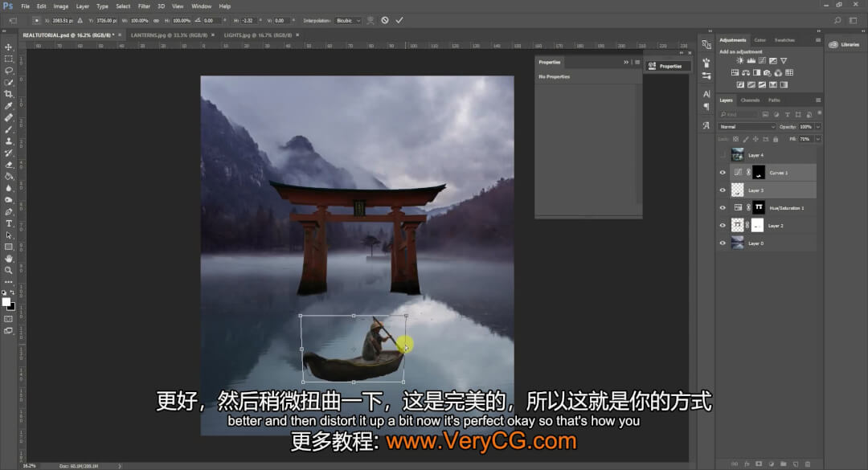
Task: Select the Horizontal Type tool
Action: (8, 223)
